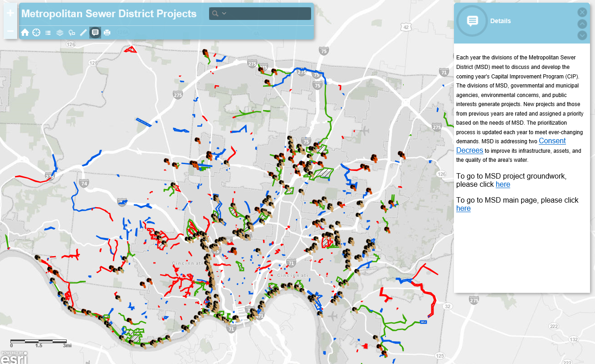Image resolution: width=595 pixels, height=364 pixels.
Task: Zoom out with the minus button
Action: [10, 31]
